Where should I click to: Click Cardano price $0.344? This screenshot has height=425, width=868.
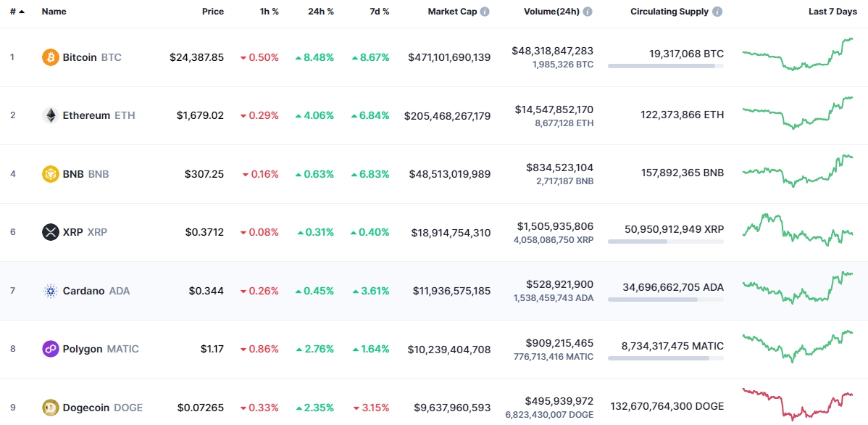pyautogui.click(x=206, y=291)
